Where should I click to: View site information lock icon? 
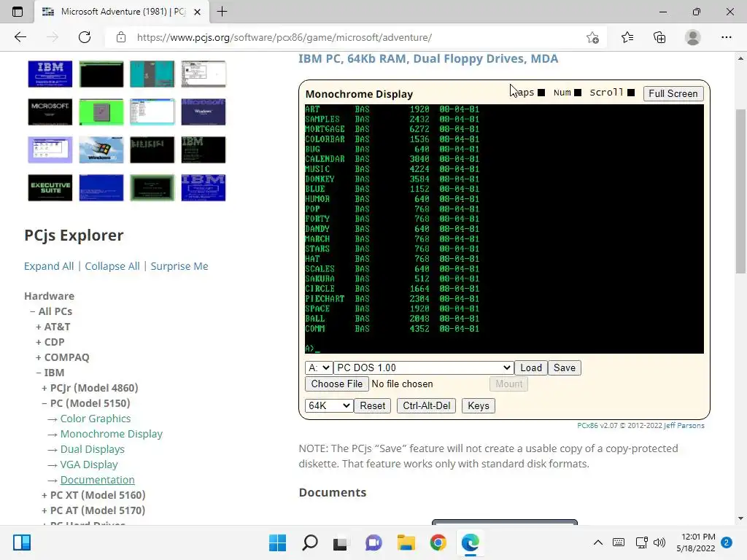coord(121,37)
